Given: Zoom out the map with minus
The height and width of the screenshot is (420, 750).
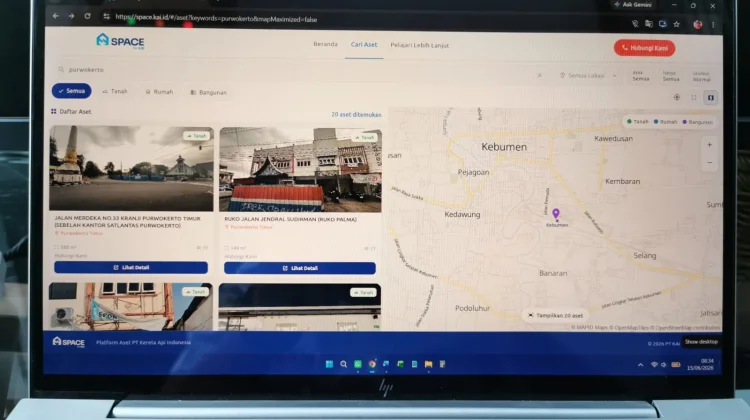Looking at the screenshot, I should click(709, 163).
